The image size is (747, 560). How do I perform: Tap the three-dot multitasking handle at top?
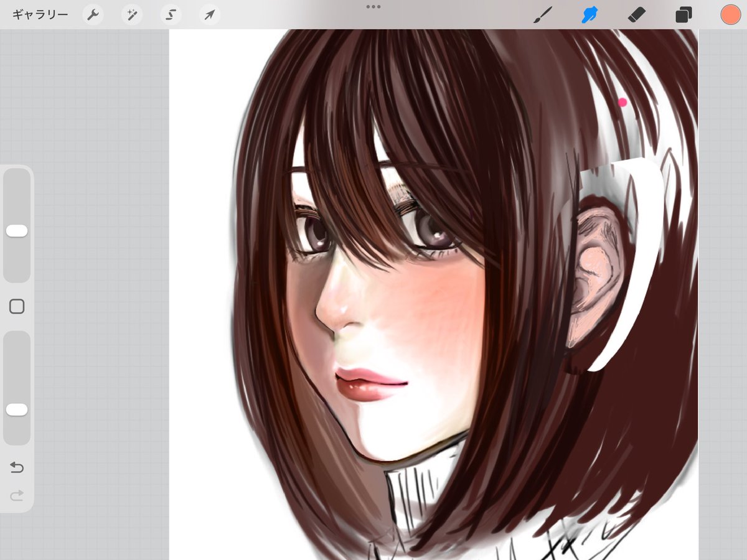[x=374, y=6]
